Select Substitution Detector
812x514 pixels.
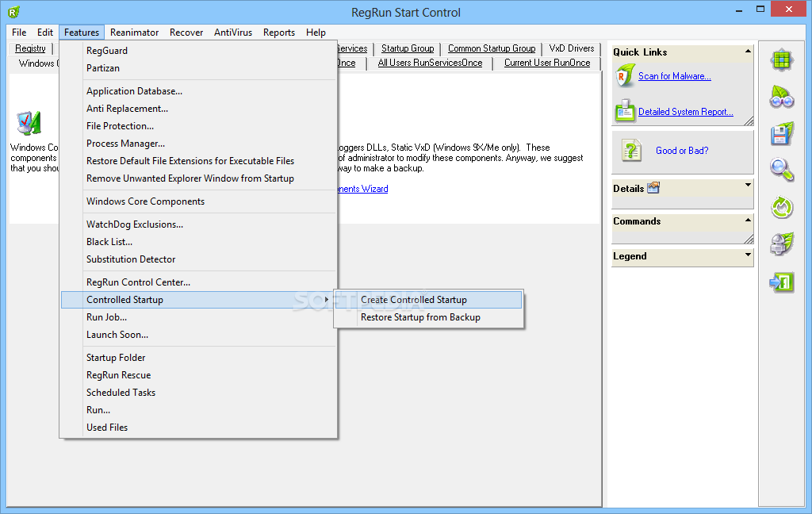point(199,259)
